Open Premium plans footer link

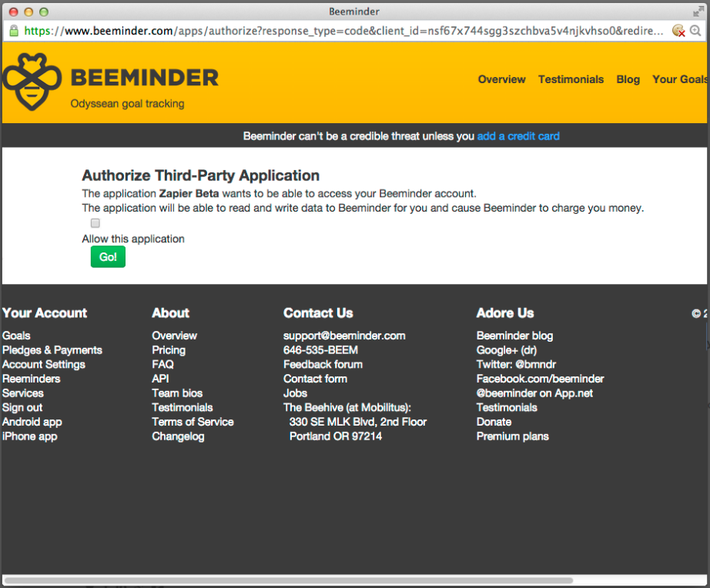pyautogui.click(x=513, y=436)
